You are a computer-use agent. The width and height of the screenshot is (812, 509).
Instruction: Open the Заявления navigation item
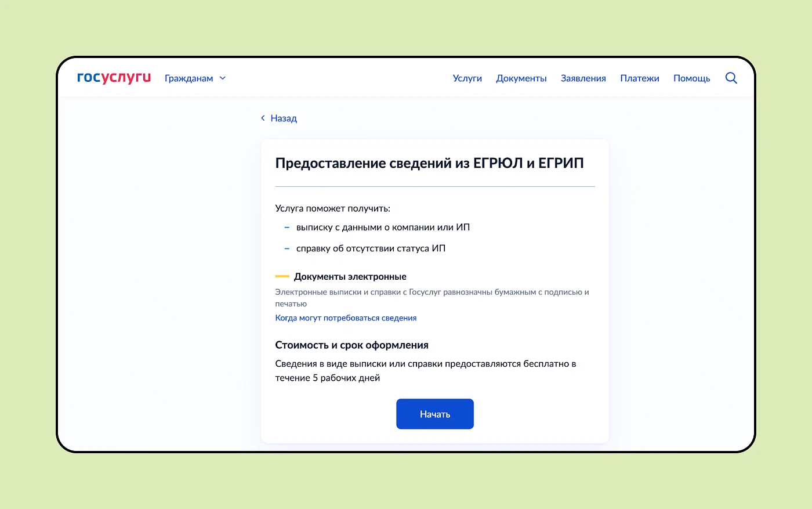point(583,78)
